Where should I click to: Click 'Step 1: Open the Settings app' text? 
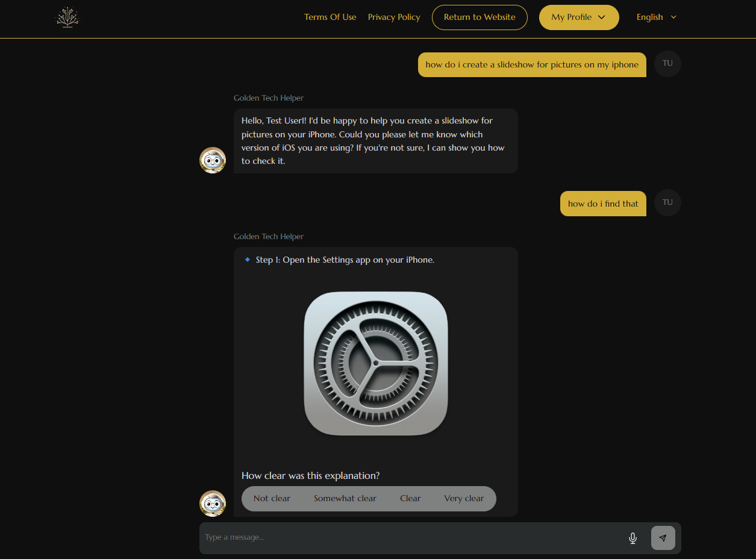point(345,260)
